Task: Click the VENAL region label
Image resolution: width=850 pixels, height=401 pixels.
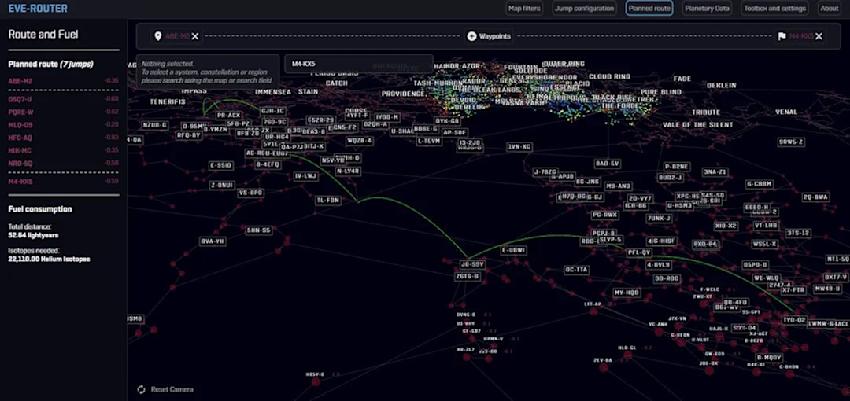Action: tap(786, 112)
